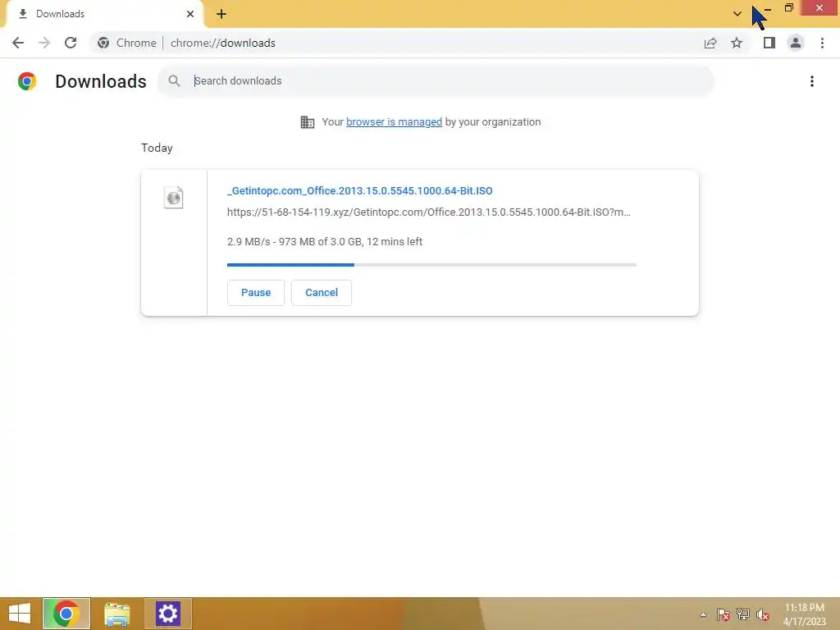Click the search magnifier icon
This screenshot has width=840, height=630.
tap(174, 81)
